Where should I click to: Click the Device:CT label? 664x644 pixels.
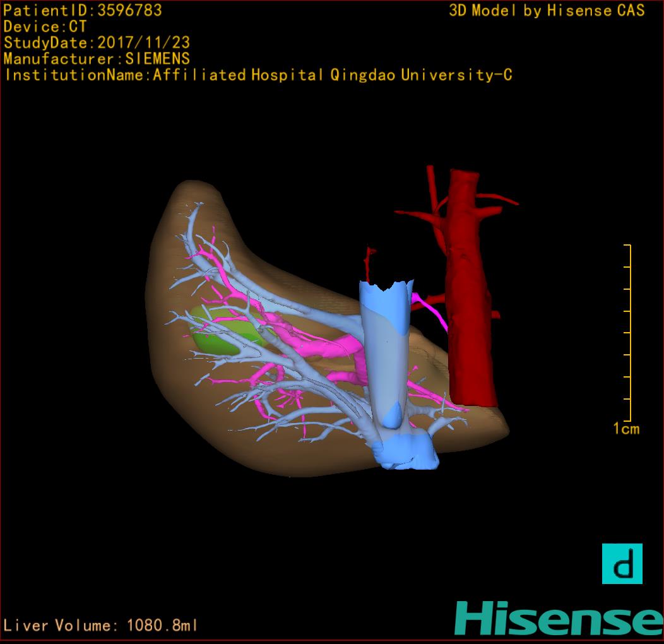45,27
